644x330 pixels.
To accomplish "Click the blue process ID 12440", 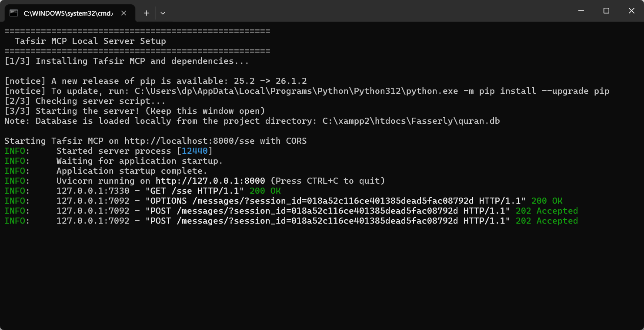I will 195,151.
